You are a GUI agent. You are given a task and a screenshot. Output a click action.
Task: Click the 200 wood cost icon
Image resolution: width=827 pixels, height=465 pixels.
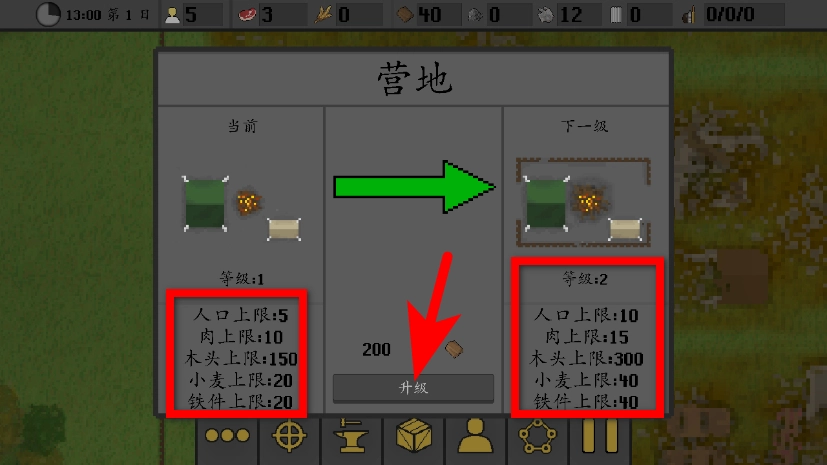[454, 348]
